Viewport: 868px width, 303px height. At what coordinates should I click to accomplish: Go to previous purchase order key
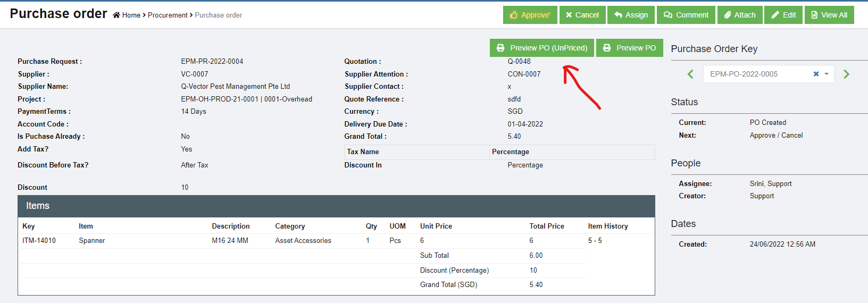coord(690,74)
